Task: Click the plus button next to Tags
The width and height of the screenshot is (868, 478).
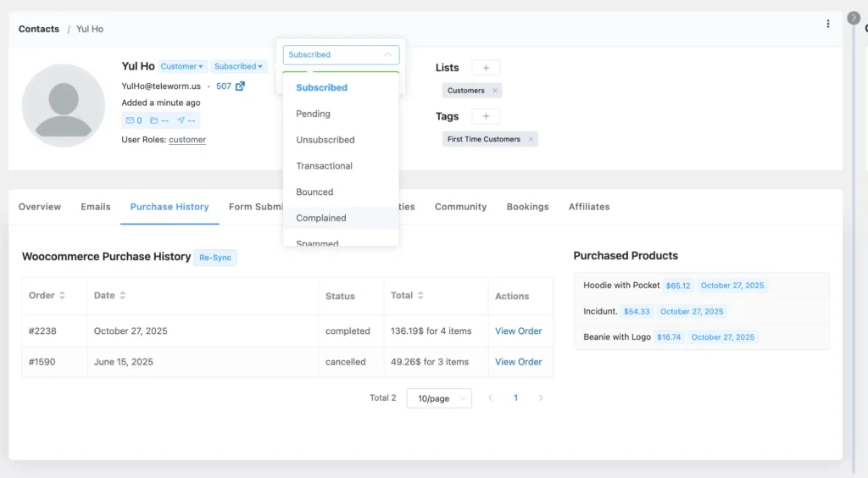Action: point(486,116)
